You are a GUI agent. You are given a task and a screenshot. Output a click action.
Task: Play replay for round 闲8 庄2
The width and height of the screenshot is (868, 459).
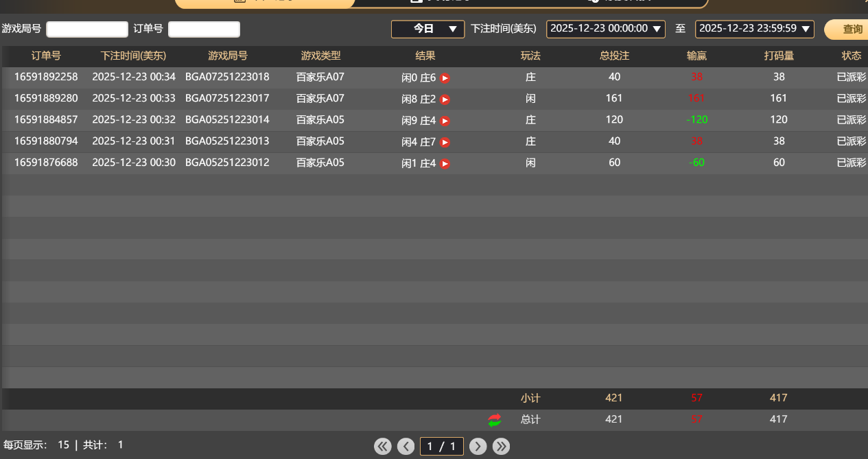tap(445, 99)
